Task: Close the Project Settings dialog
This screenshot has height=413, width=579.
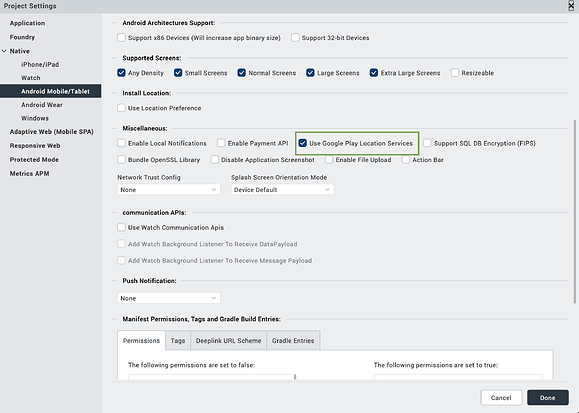Action: pyautogui.click(x=571, y=6)
